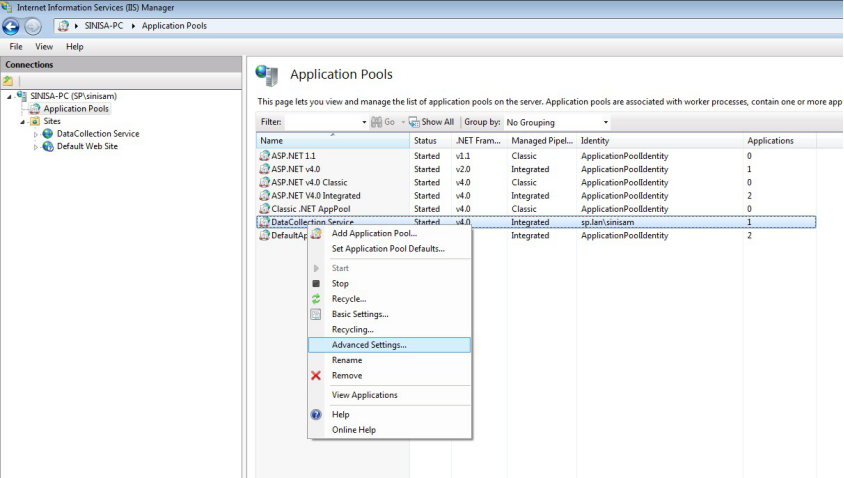Click the green Recycle arrows icon
844x478 pixels.
316,299
